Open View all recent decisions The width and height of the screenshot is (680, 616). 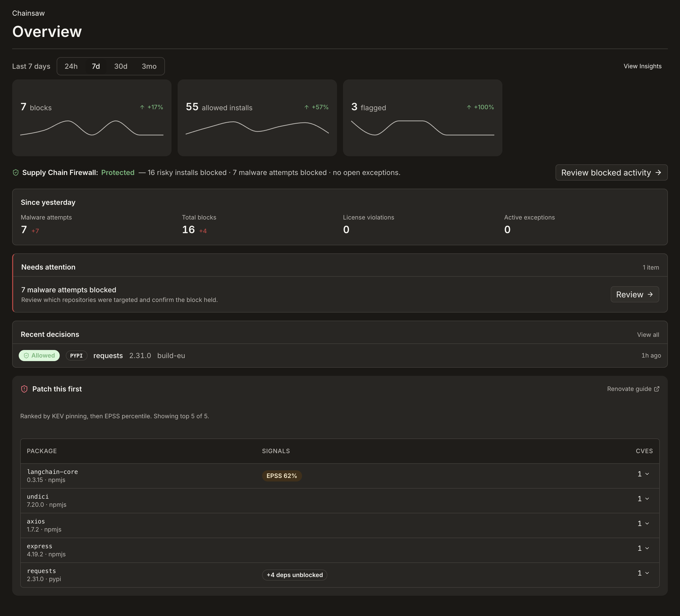point(648,335)
